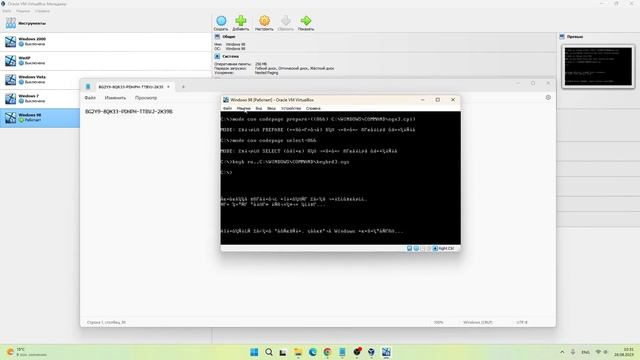Select the WinXP virtual machine
Image resolution: width=640 pixels, height=360 pixels.
[x=106, y=60]
